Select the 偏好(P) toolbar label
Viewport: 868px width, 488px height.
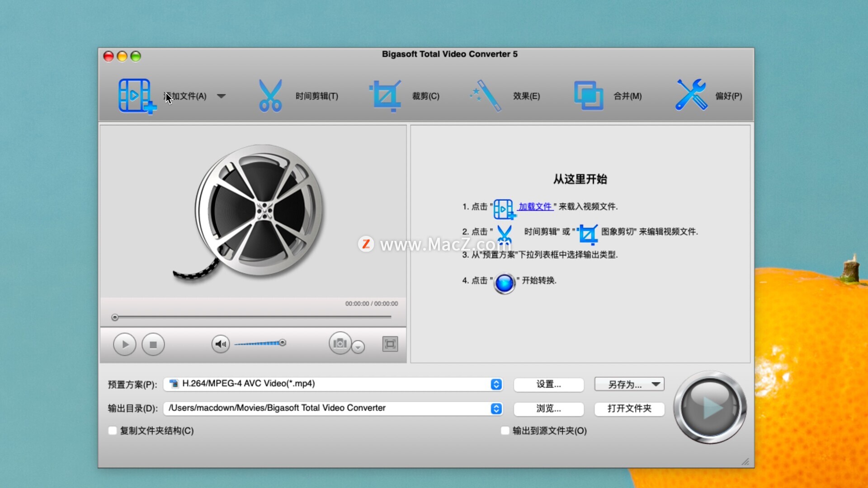728,96
